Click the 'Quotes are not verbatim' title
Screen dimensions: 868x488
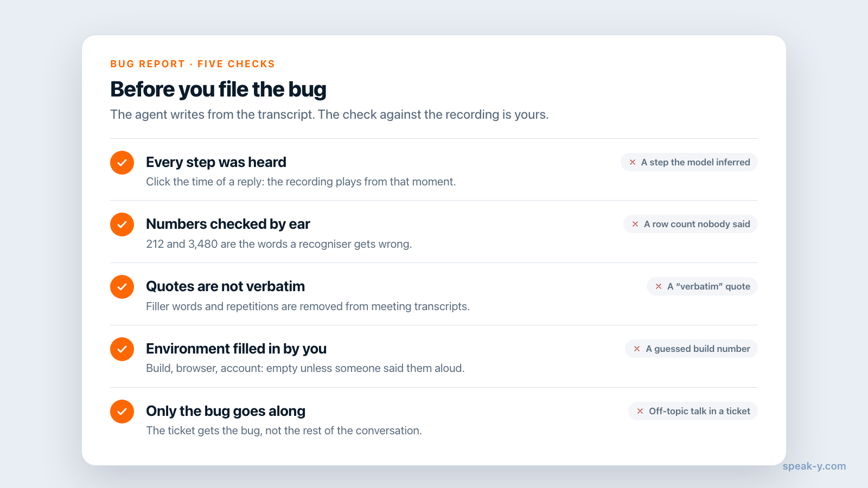coord(225,286)
